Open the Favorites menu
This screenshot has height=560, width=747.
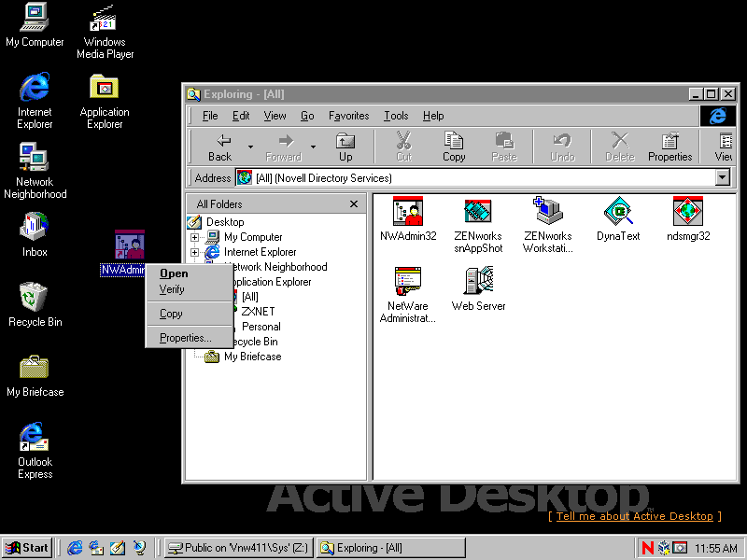tap(348, 116)
